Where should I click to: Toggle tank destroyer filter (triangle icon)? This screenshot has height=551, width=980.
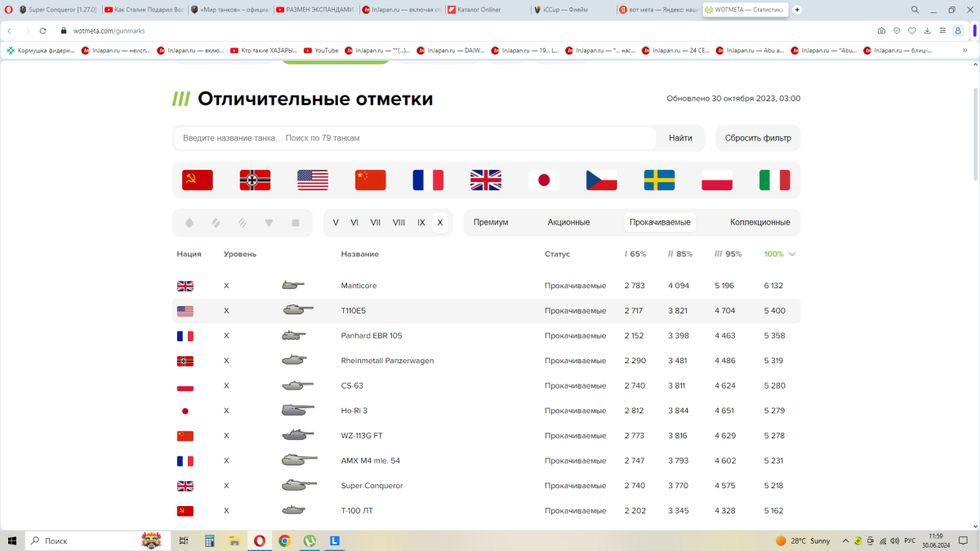[x=269, y=223]
